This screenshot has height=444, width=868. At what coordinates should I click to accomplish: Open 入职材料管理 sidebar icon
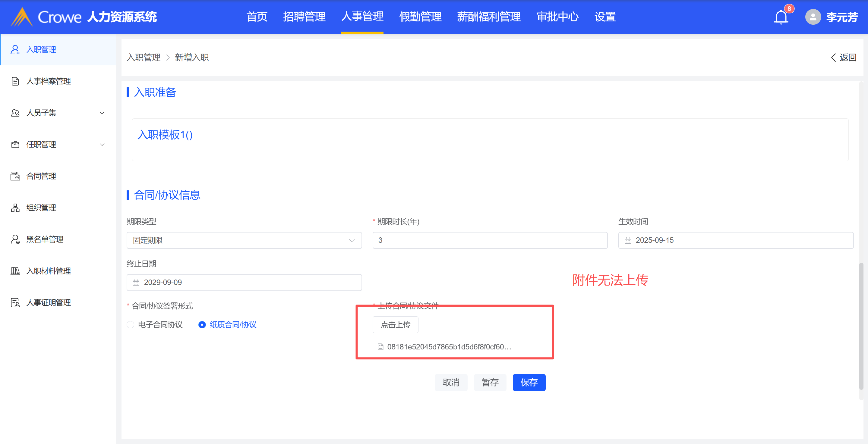(15, 271)
